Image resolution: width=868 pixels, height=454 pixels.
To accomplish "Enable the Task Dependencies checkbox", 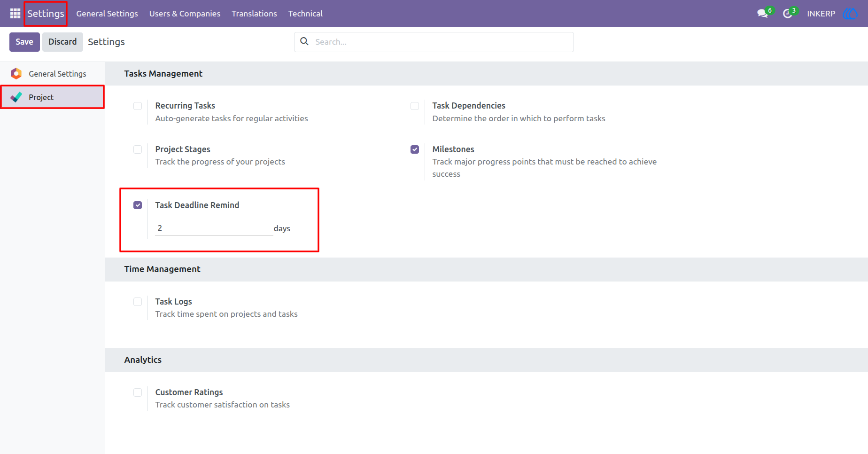I will (415, 106).
